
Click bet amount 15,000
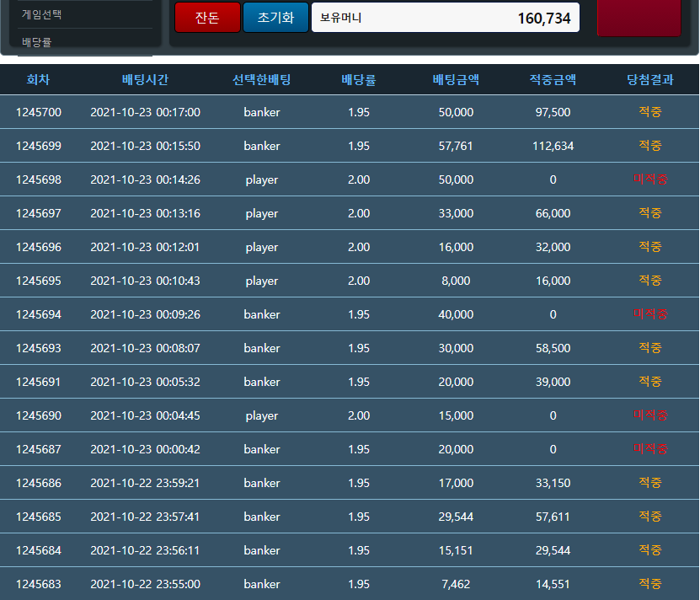click(456, 416)
